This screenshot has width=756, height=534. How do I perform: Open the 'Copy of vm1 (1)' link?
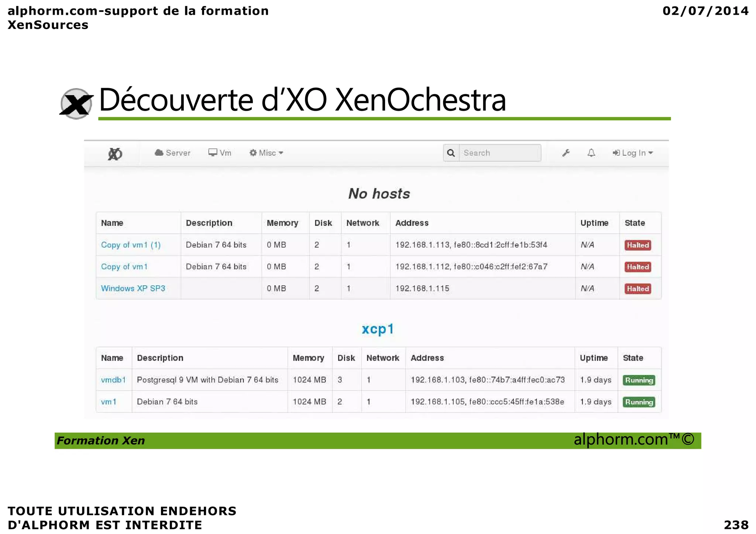pos(131,245)
